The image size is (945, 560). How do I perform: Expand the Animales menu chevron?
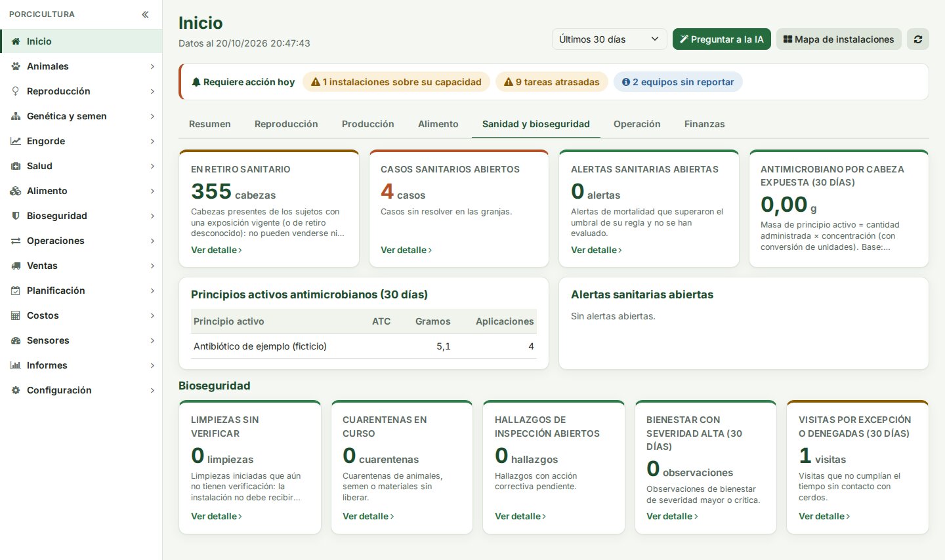[152, 66]
